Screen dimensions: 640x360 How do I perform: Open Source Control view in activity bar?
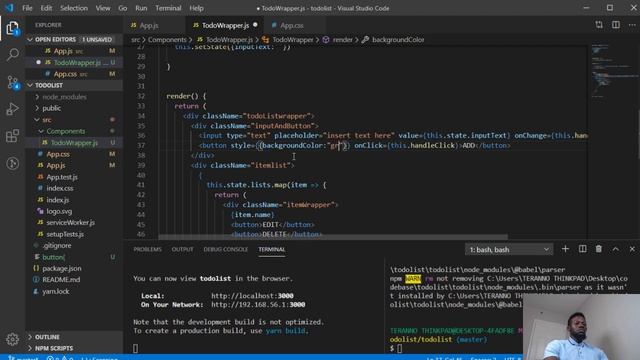pyautogui.click(x=12, y=82)
